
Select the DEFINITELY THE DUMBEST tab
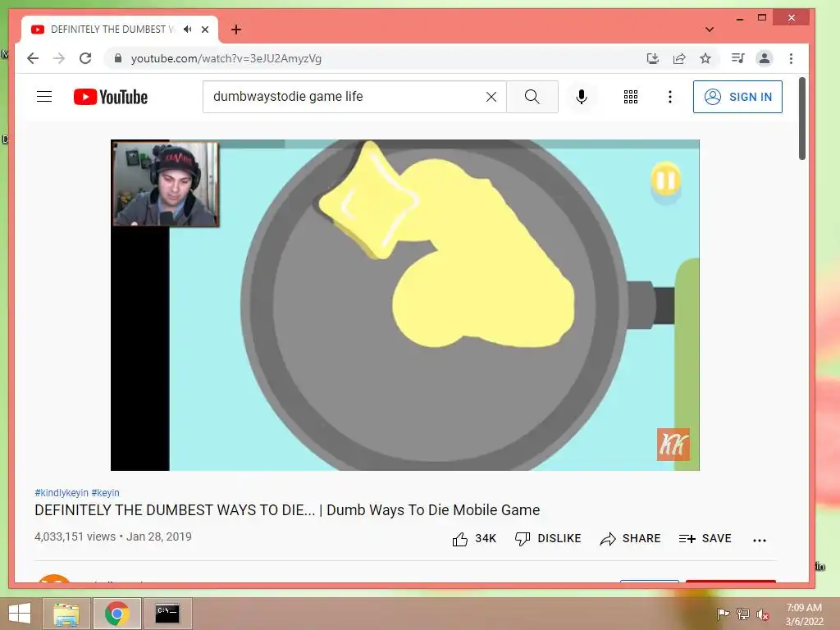(x=120, y=30)
